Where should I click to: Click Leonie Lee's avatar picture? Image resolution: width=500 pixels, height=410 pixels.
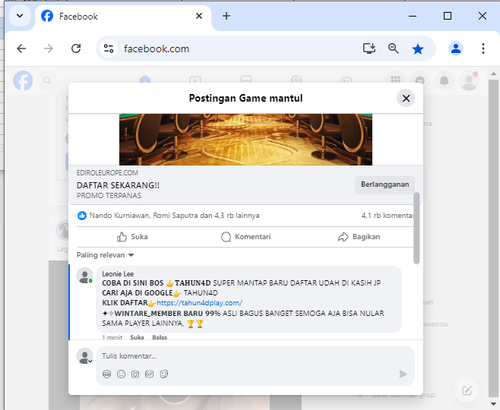pos(85,275)
